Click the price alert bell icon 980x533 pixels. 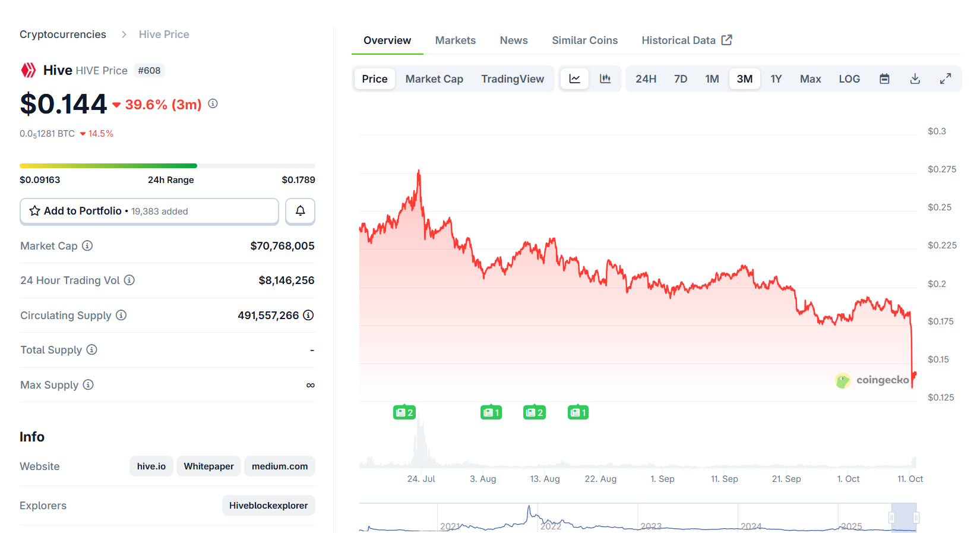pyautogui.click(x=300, y=211)
